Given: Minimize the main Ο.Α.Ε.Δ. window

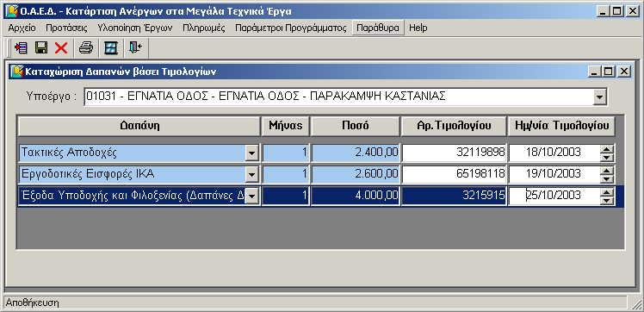Looking at the screenshot, I should click(603, 11).
